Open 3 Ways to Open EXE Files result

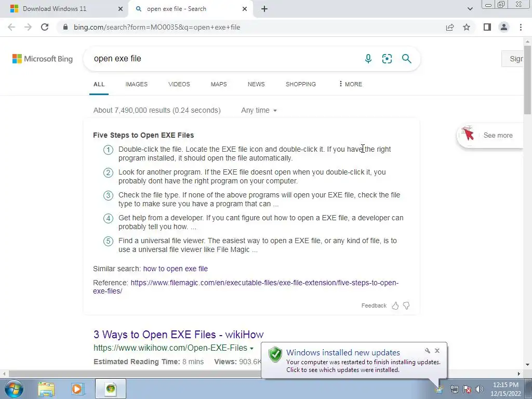click(x=179, y=335)
